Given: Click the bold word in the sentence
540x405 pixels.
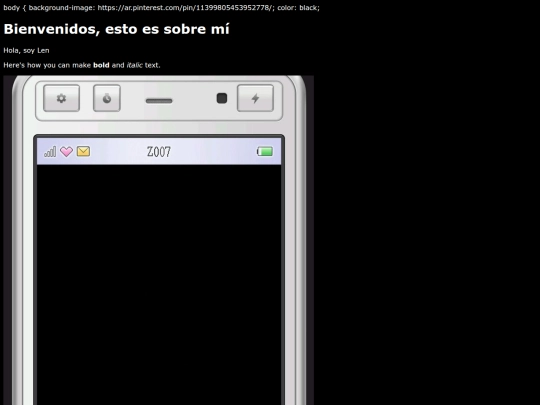Looking at the screenshot, I should pyautogui.click(x=101, y=65).
